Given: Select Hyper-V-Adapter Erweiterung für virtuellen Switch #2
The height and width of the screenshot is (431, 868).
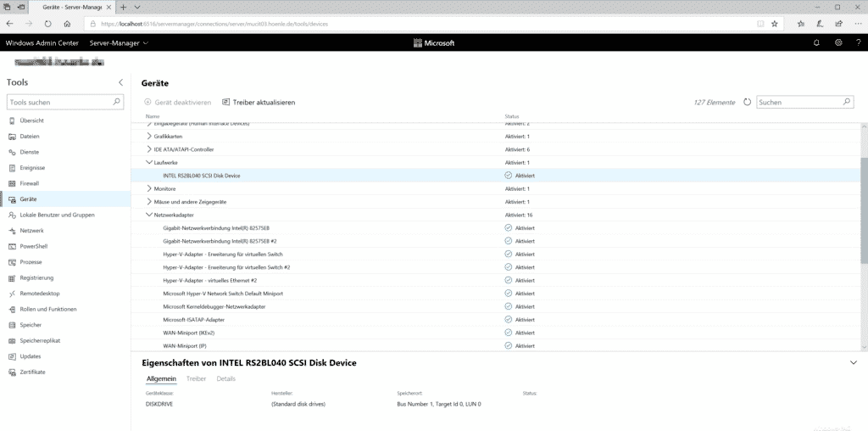Looking at the screenshot, I should tap(496, 267).
